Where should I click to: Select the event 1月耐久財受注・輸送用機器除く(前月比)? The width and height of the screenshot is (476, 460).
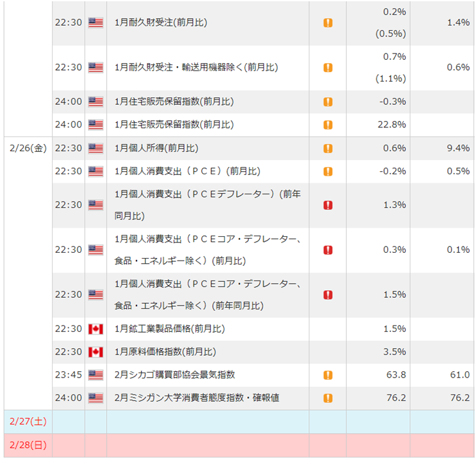(196, 67)
